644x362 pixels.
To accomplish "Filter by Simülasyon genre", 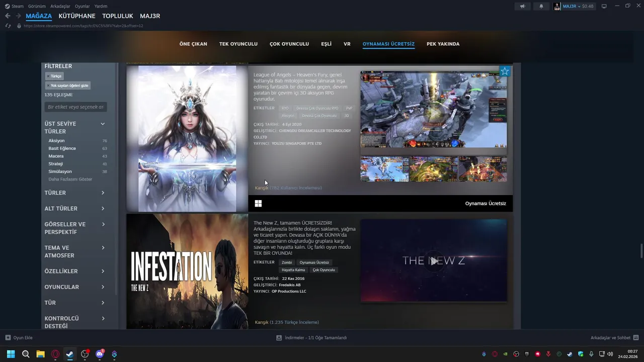I will (60, 171).
